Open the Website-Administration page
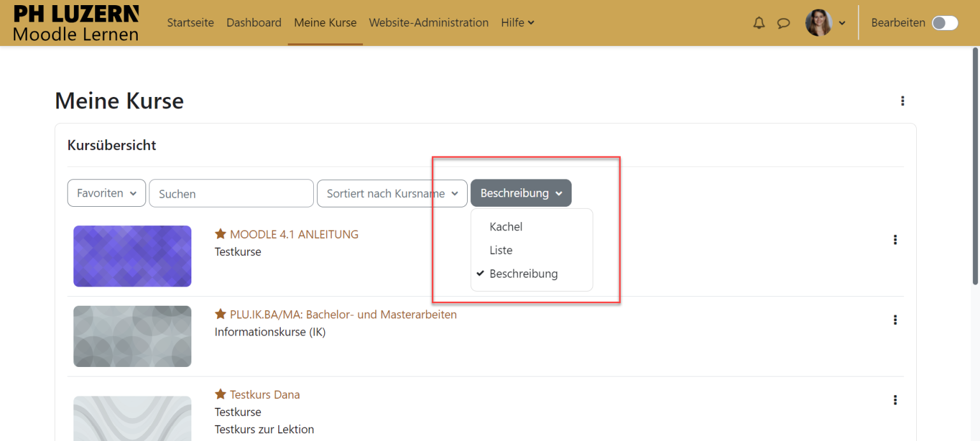 click(x=429, y=22)
